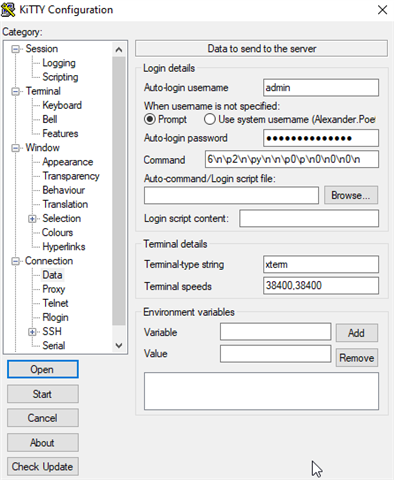Click the Login script content field
This screenshot has height=480, width=394.
click(x=309, y=219)
